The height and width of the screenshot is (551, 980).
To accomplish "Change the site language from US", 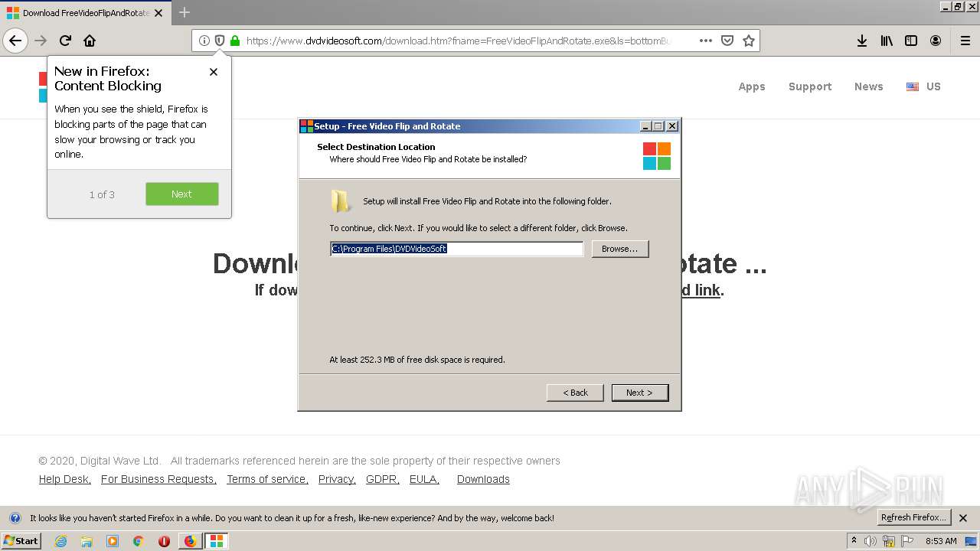I will 923,86.
